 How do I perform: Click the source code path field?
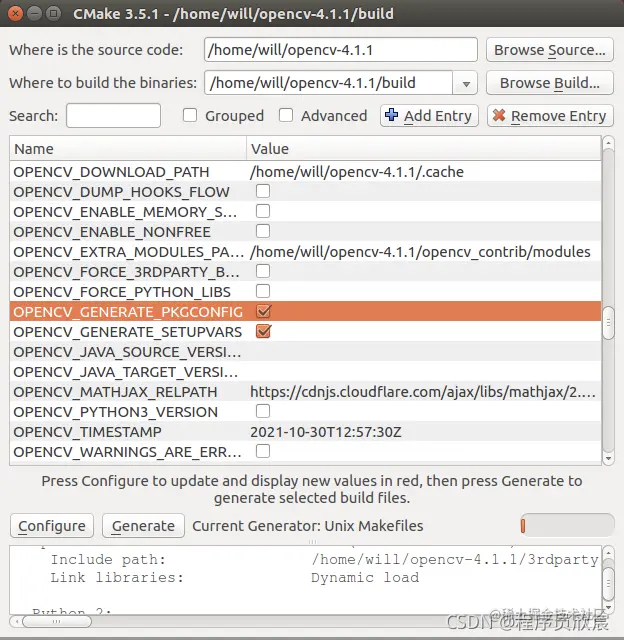(341, 50)
